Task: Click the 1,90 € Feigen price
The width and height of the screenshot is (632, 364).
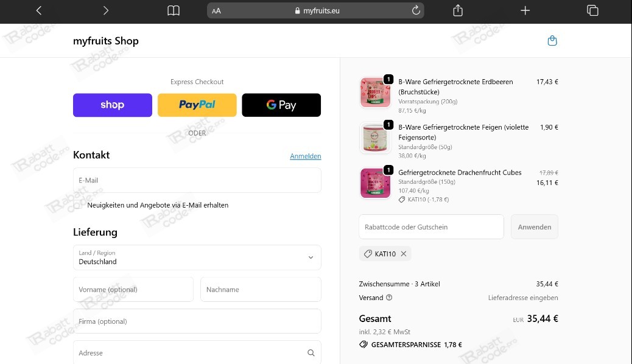Action: (549, 127)
